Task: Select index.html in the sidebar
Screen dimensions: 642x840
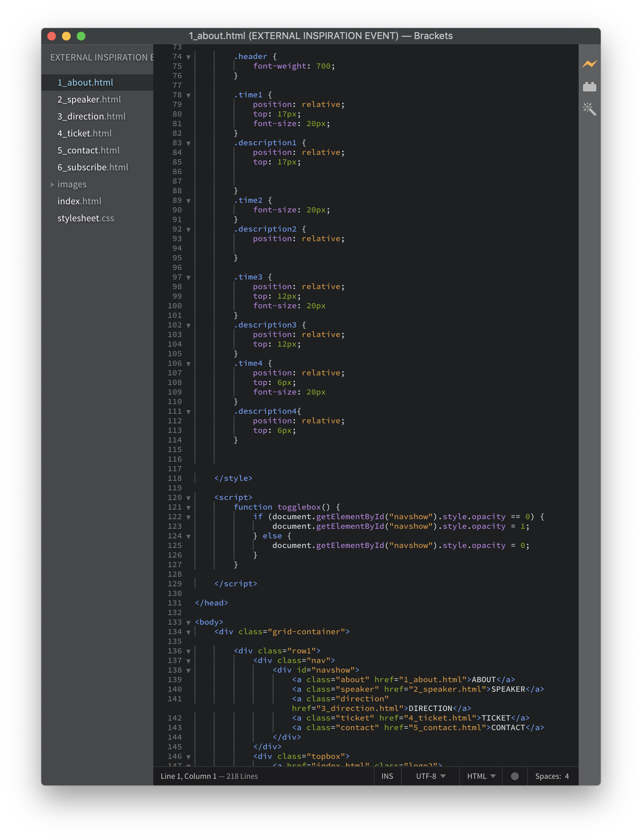Action: [x=79, y=201]
